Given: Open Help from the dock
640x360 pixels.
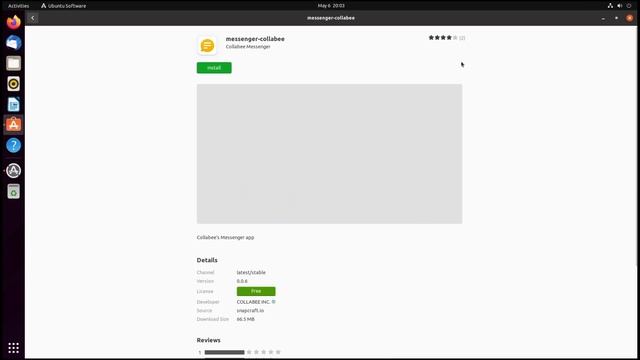Looking at the screenshot, I should pyautogui.click(x=13, y=145).
